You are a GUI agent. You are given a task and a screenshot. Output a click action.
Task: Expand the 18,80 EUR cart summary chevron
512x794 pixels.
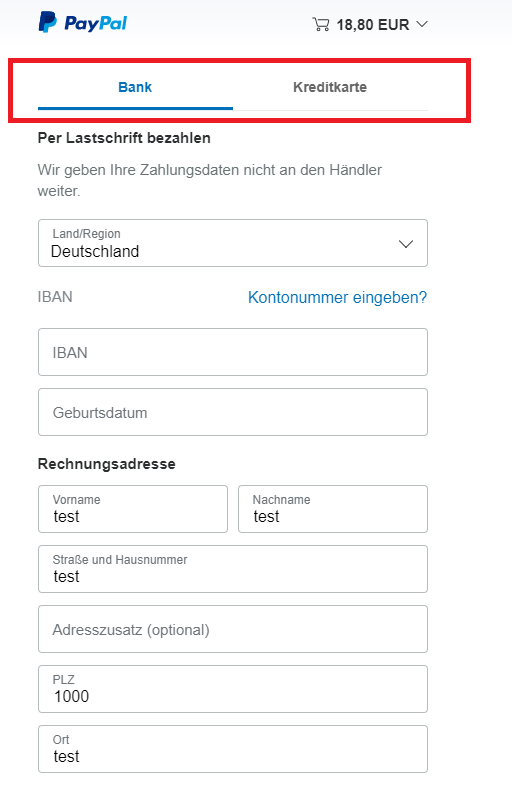click(422, 24)
